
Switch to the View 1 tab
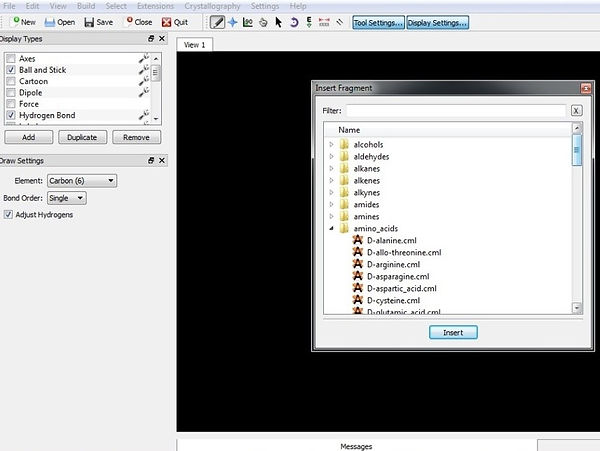[195, 45]
